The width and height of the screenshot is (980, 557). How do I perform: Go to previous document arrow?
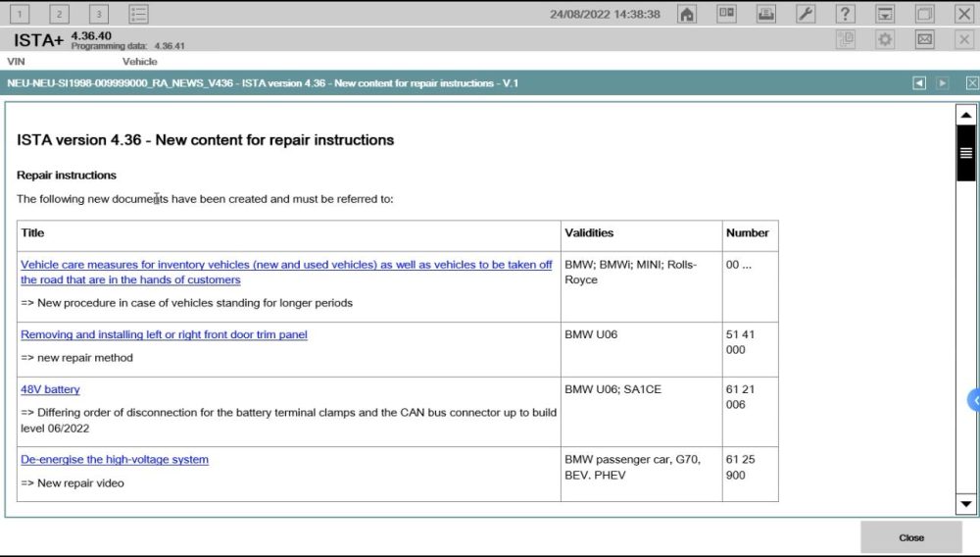(x=919, y=83)
